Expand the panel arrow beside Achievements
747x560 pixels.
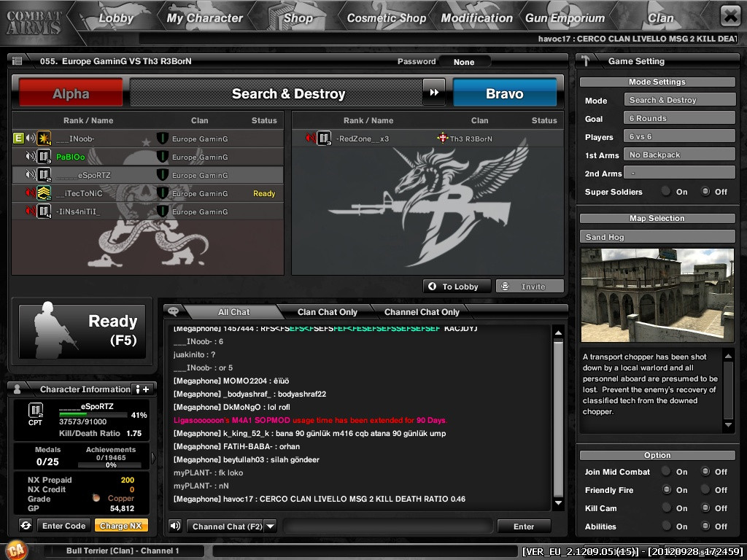tap(153, 458)
